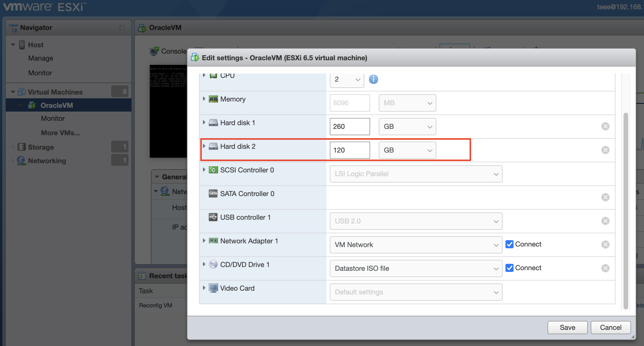Viewport: 644px width, 346px height.
Task: Expand the Memory settings row
Action: [x=204, y=99]
